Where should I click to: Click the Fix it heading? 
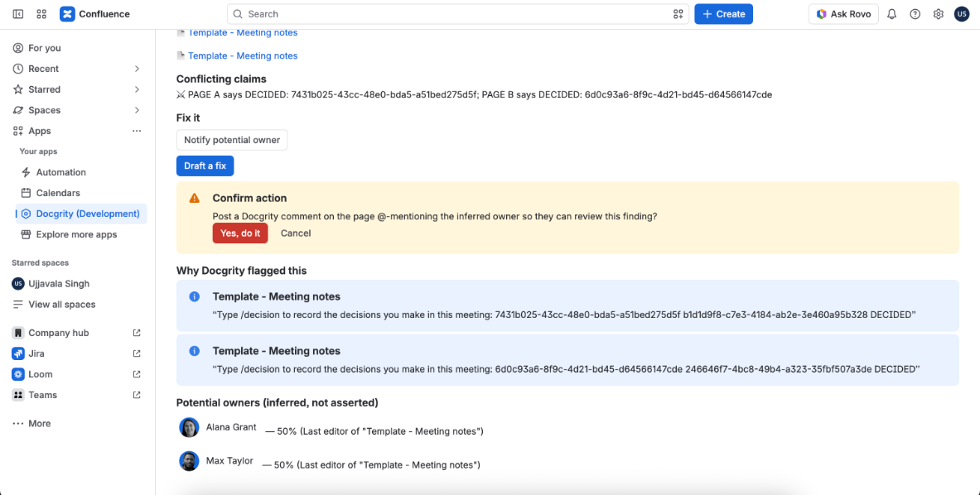point(188,118)
